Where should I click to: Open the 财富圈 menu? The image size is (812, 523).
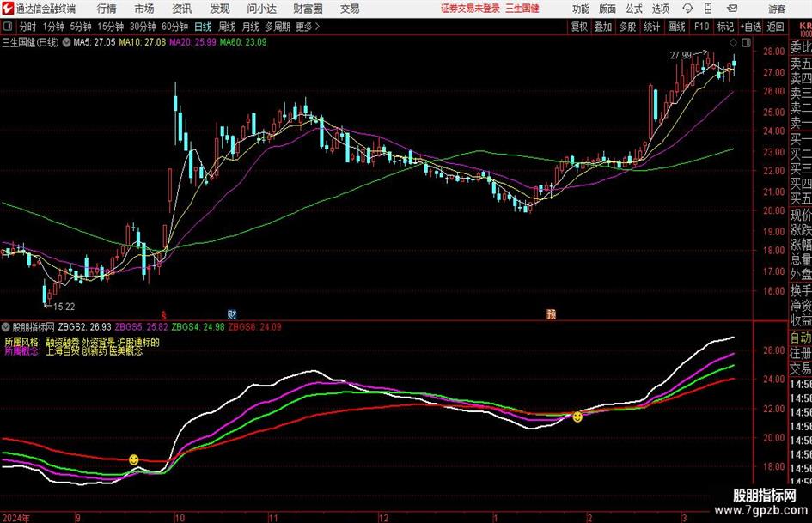[308, 9]
